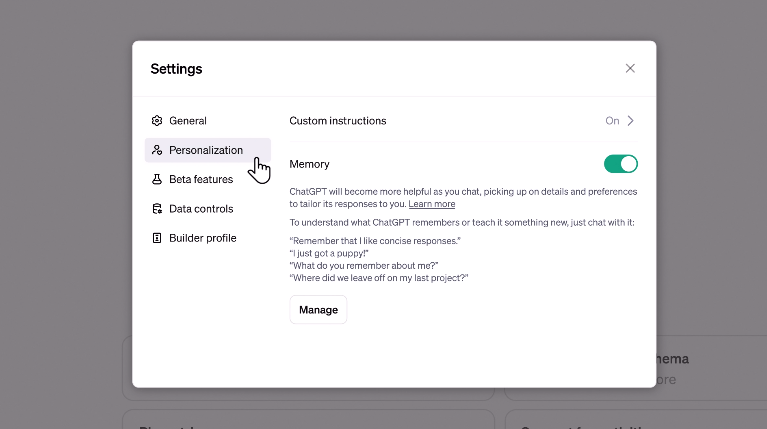The image size is (767, 429).
Task: Click the Settings dialog title
Action: (x=176, y=69)
